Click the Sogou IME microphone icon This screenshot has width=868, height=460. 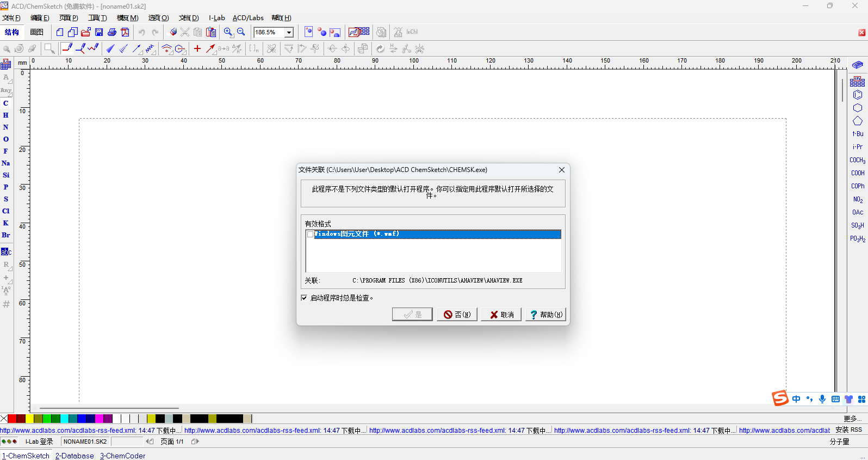(822, 399)
